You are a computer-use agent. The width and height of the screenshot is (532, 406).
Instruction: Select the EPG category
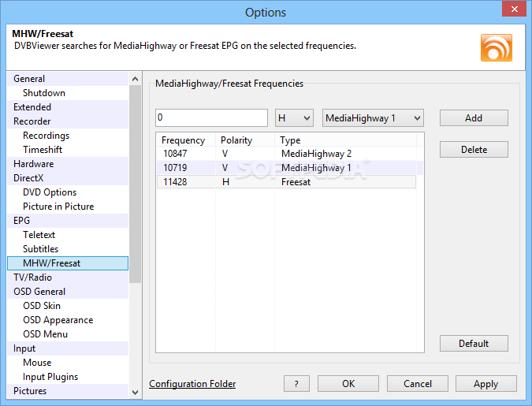(x=68, y=221)
